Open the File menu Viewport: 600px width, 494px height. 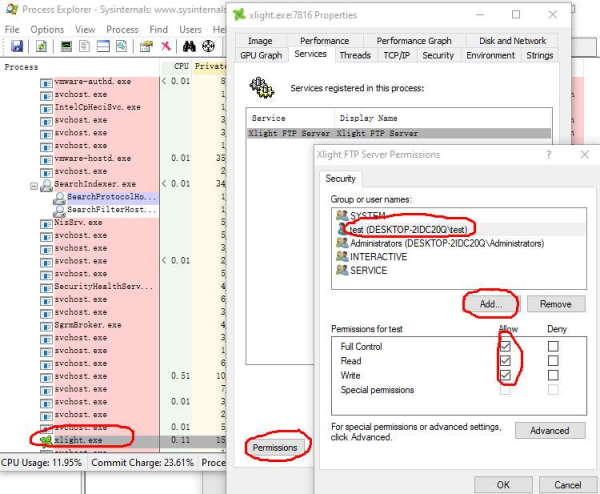(x=12, y=29)
